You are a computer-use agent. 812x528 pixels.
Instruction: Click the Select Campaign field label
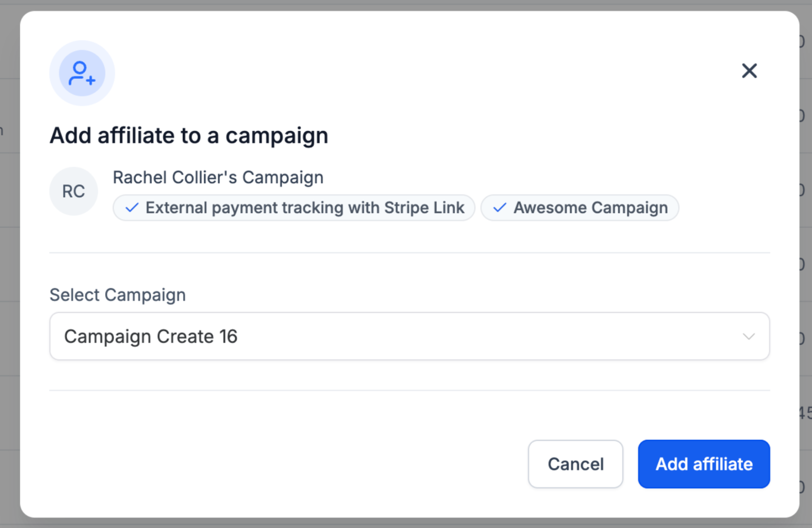point(118,295)
